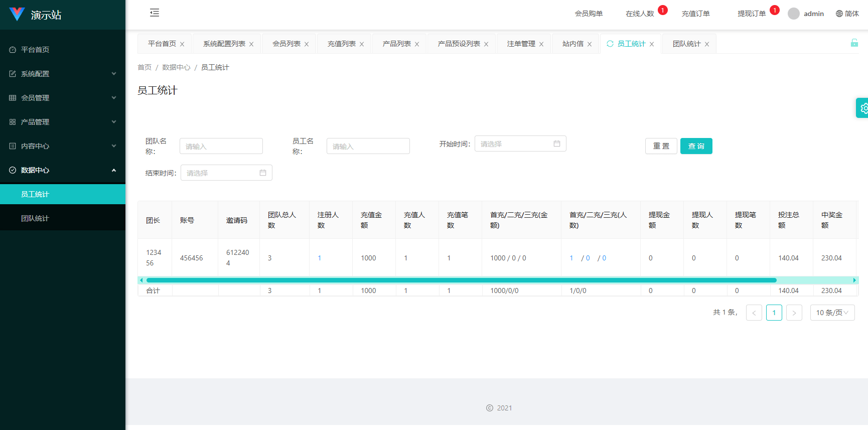Collapse the sidebar with the hamburger icon
This screenshot has width=868, height=430.
[x=155, y=13]
